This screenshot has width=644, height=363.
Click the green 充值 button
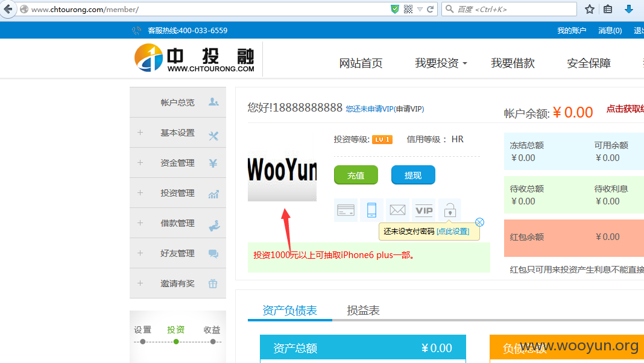coord(356,175)
